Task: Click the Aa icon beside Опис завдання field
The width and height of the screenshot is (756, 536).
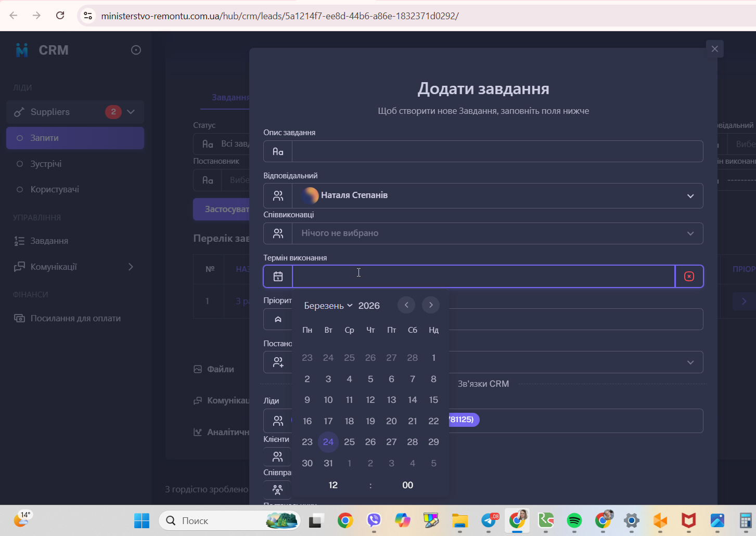Action: tap(278, 151)
